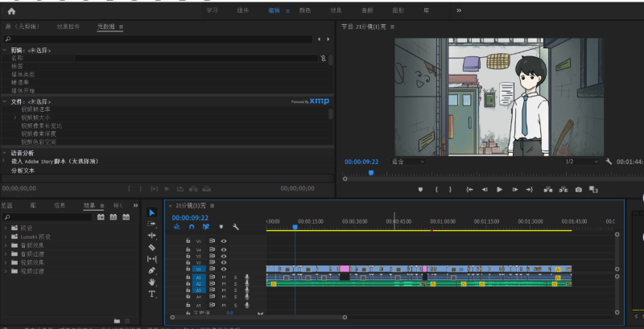Expand the 视频过渡 folder
The height and width of the screenshot is (329, 644).
[6, 271]
